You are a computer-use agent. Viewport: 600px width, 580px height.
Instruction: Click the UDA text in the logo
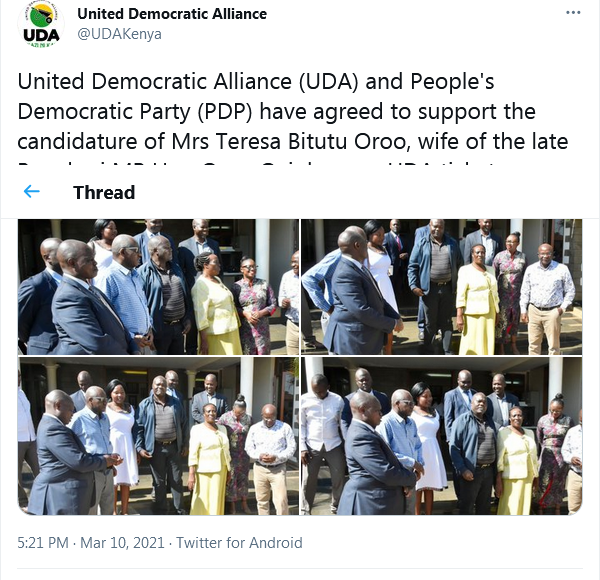[41, 36]
